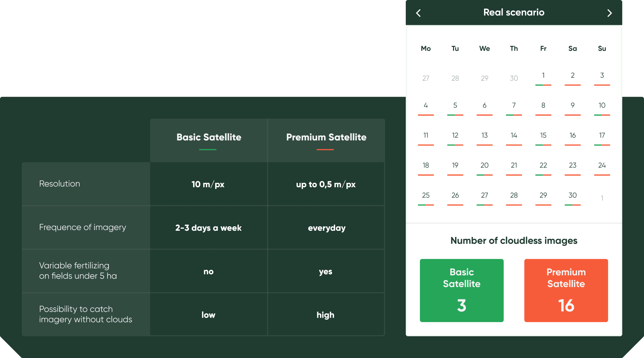Select the Premium Satellite column header

(326, 140)
